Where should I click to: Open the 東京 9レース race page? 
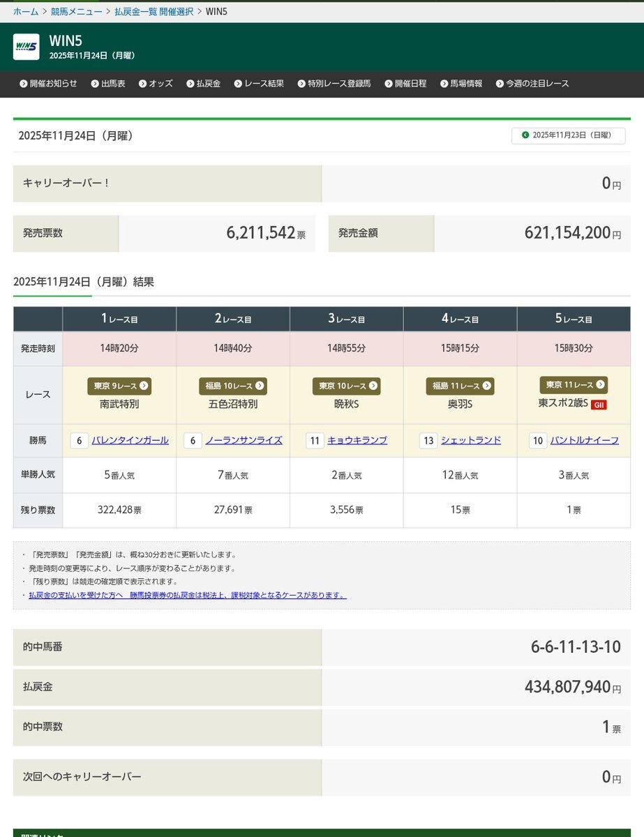tap(119, 386)
